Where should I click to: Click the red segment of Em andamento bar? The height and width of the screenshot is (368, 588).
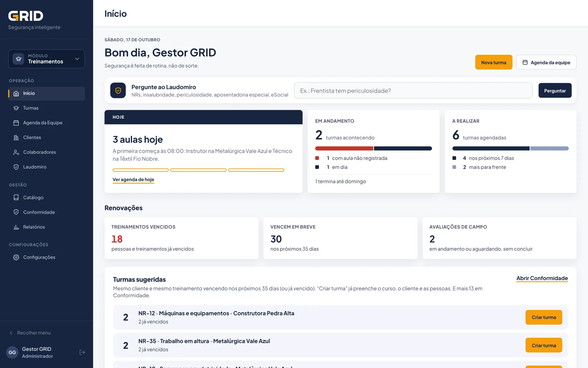[x=344, y=149]
